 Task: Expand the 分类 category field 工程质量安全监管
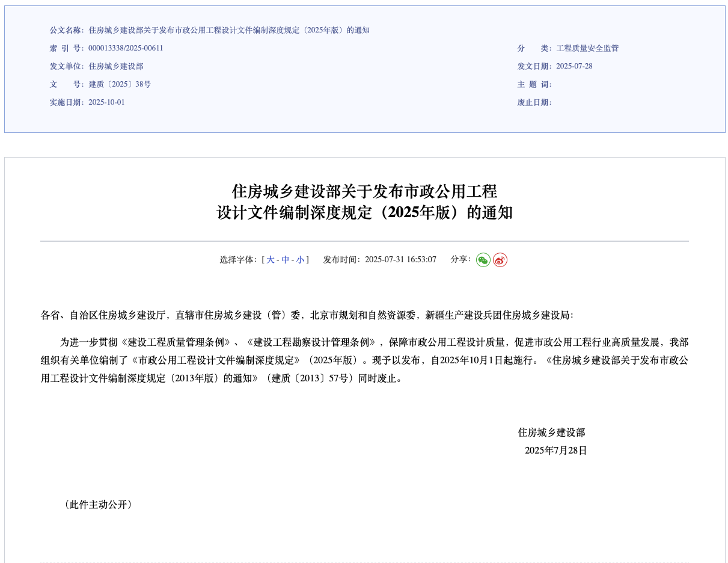587,48
